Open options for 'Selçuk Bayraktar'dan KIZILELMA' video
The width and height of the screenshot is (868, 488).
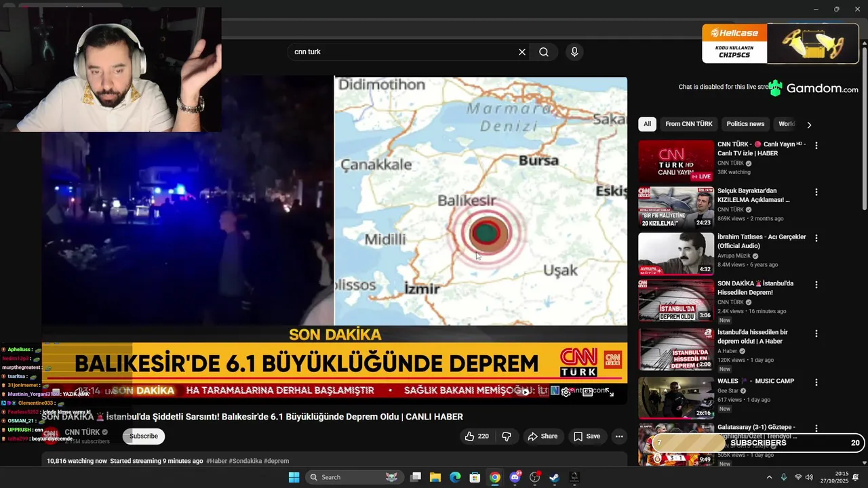[x=816, y=192]
